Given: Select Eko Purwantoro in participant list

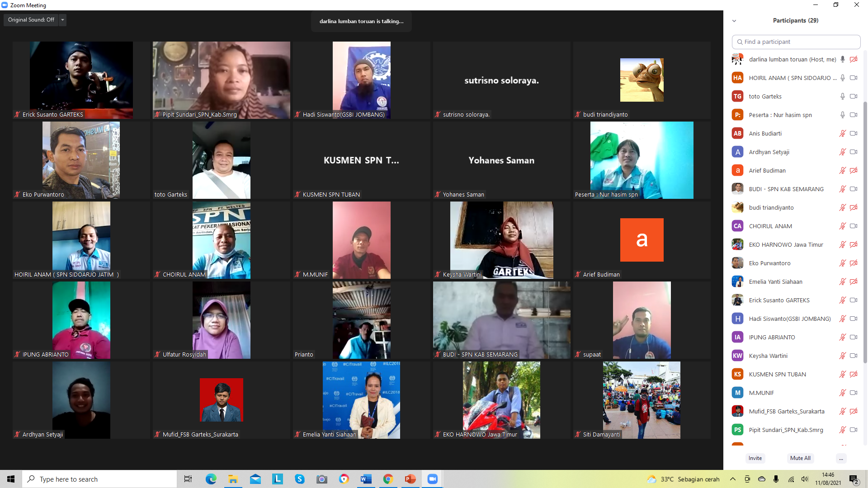Looking at the screenshot, I should (x=769, y=263).
